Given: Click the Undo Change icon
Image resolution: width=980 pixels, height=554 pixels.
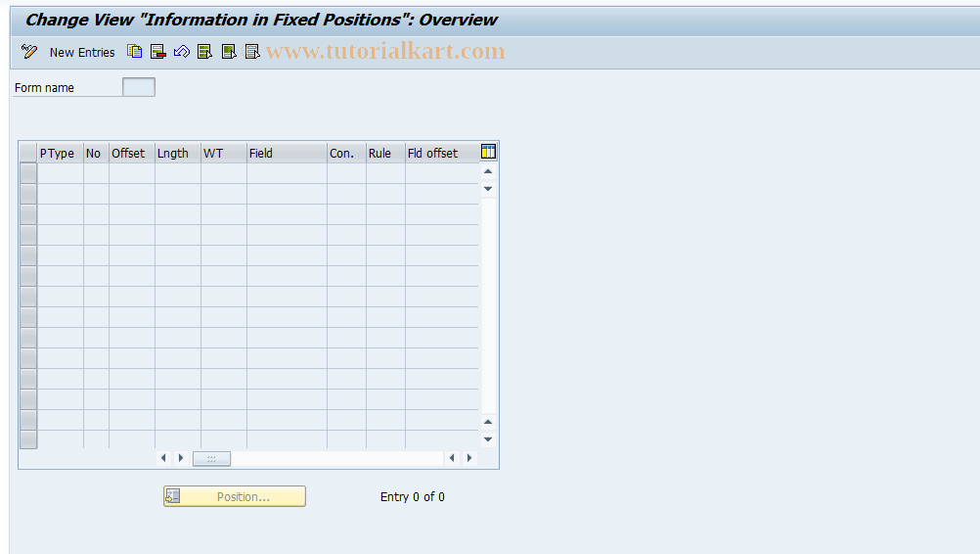Looking at the screenshot, I should [182, 52].
